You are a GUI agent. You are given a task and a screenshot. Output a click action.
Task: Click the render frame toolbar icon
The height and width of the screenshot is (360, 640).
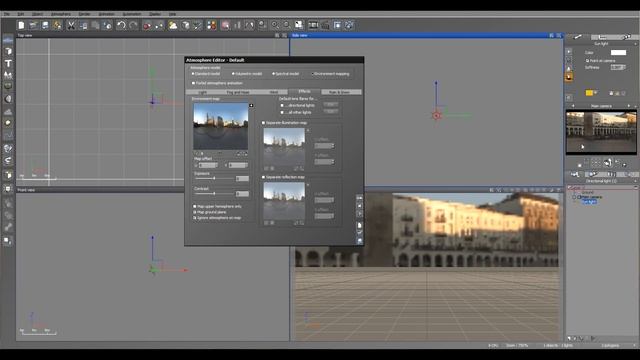pyautogui.click(x=337, y=25)
